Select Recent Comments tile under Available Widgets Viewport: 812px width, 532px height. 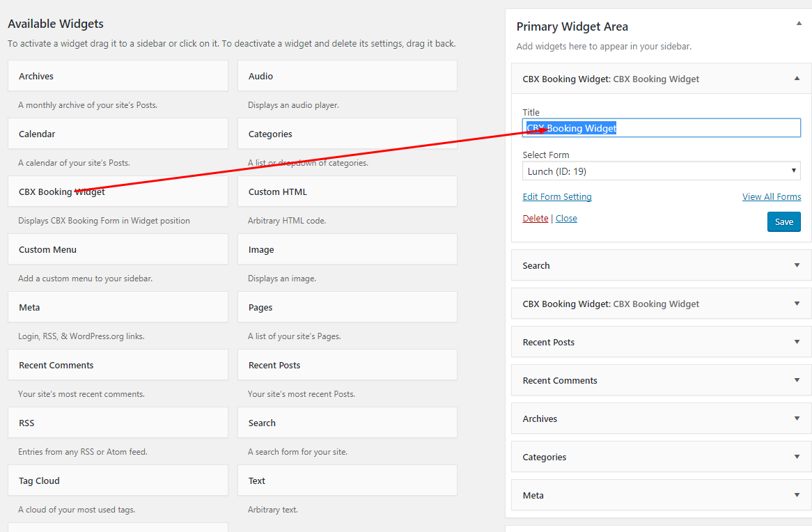coord(118,365)
